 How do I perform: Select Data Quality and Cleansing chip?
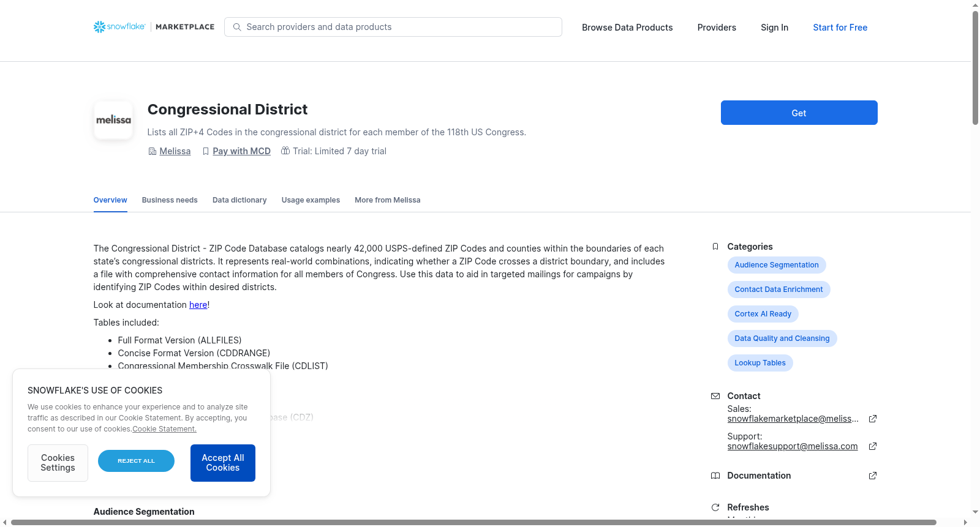click(x=782, y=338)
